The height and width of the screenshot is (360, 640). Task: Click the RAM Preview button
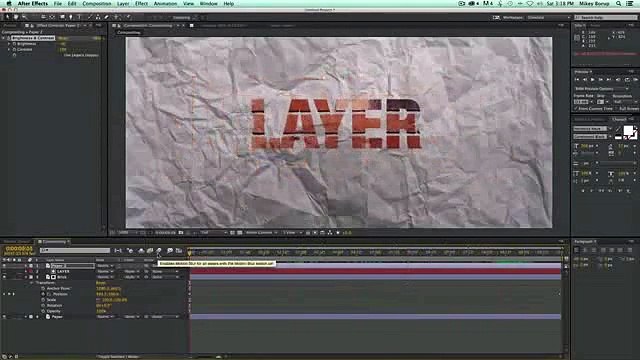(635, 80)
